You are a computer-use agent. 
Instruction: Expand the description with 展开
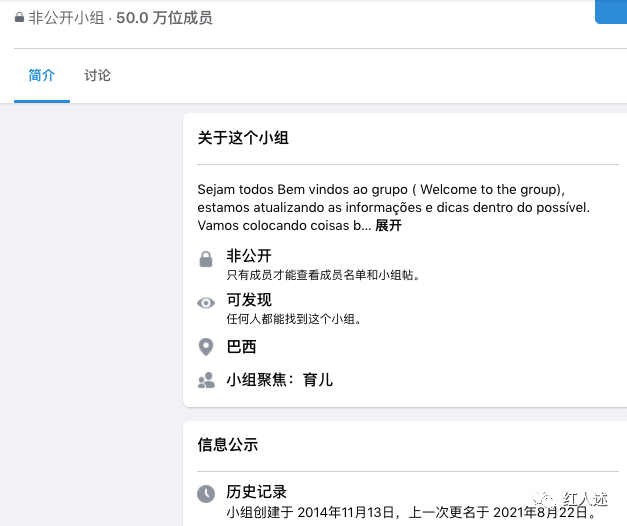pyautogui.click(x=388, y=225)
